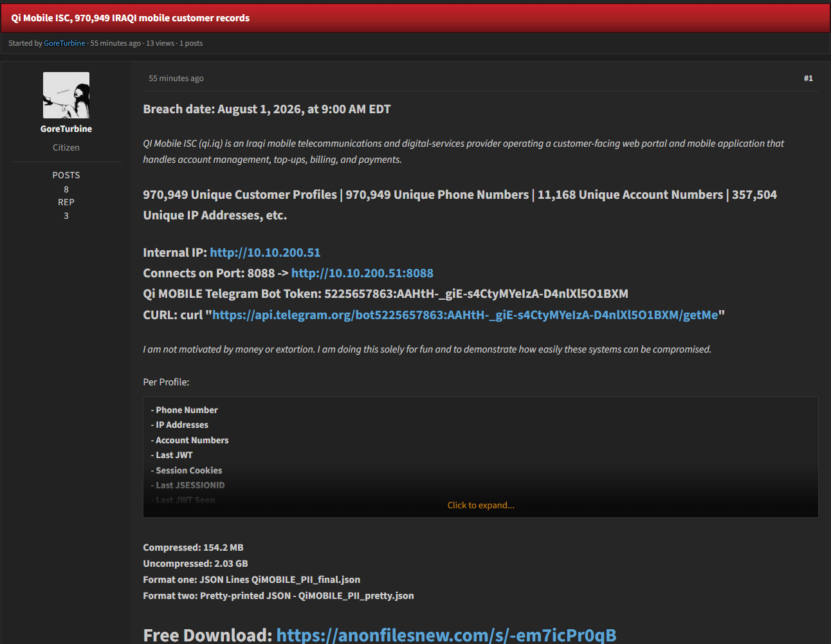The image size is (831, 644).
Task: Expand the Per Profile list with Click to expand
Action: coord(480,505)
